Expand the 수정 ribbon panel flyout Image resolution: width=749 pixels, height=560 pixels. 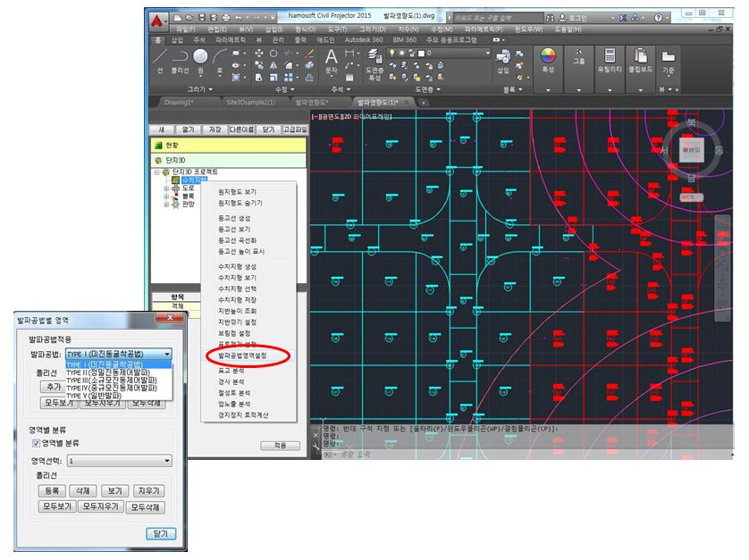click(x=285, y=89)
